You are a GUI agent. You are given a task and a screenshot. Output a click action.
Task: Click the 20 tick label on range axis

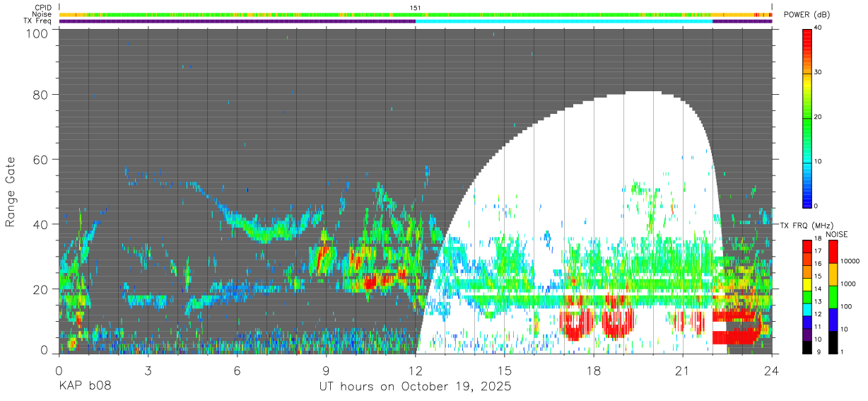(40, 289)
